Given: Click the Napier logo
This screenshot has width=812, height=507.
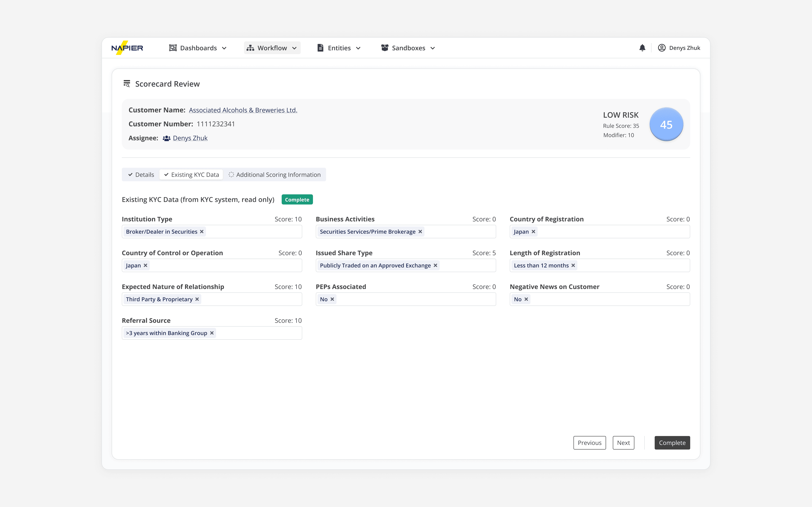Looking at the screenshot, I should 127,48.
